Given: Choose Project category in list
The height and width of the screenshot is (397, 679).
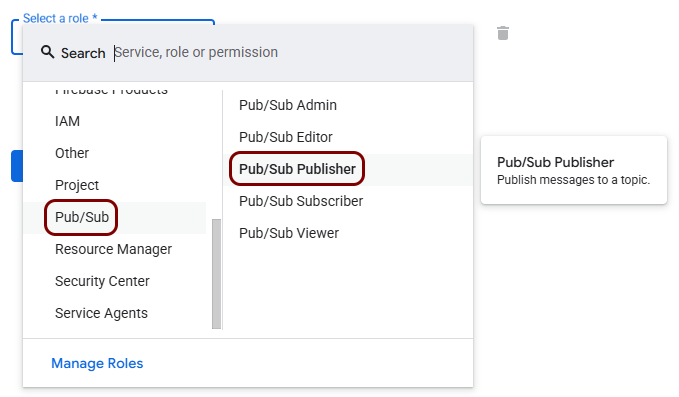Looking at the screenshot, I should (x=77, y=185).
